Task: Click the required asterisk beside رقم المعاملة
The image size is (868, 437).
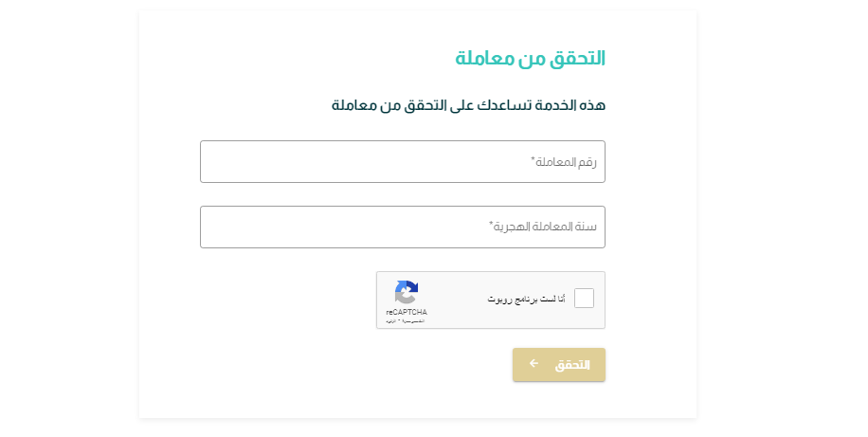Action: pos(533,159)
